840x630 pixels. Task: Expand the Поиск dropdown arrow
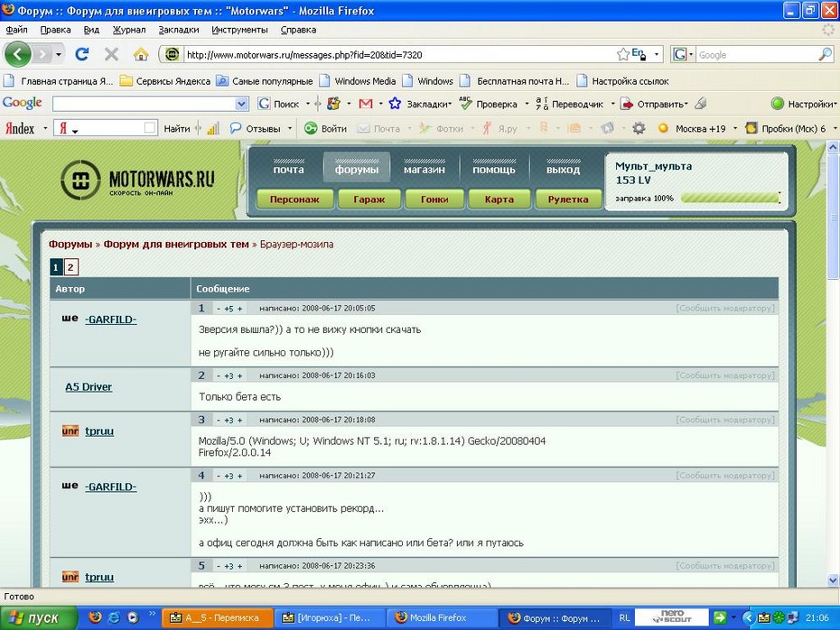pyautogui.click(x=307, y=104)
